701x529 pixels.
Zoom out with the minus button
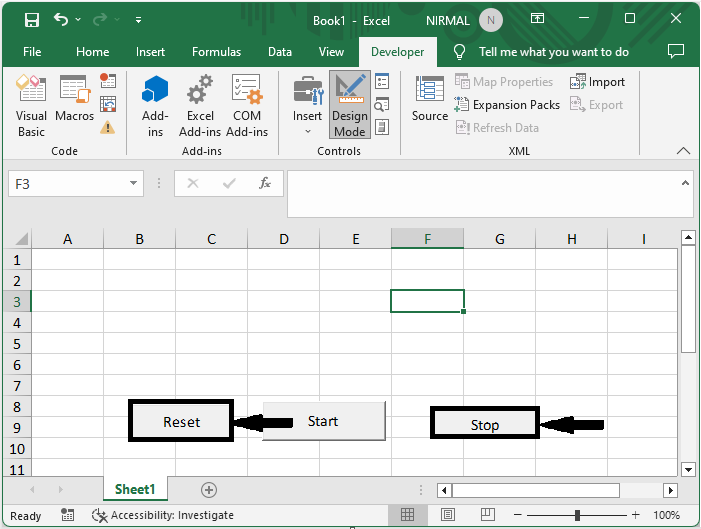point(518,515)
